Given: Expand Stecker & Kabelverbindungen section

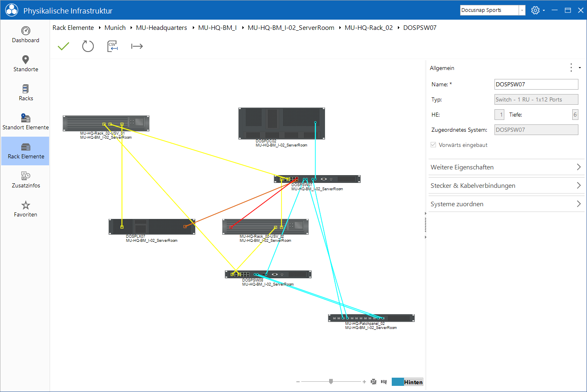Looking at the screenshot, I should tap(506, 185).
